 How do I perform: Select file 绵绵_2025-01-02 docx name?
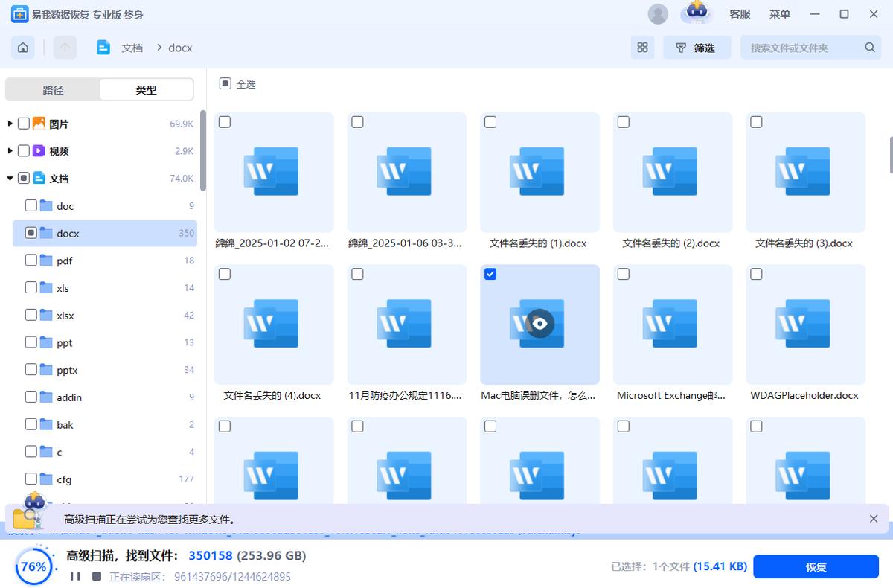click(x=274, y=243)
